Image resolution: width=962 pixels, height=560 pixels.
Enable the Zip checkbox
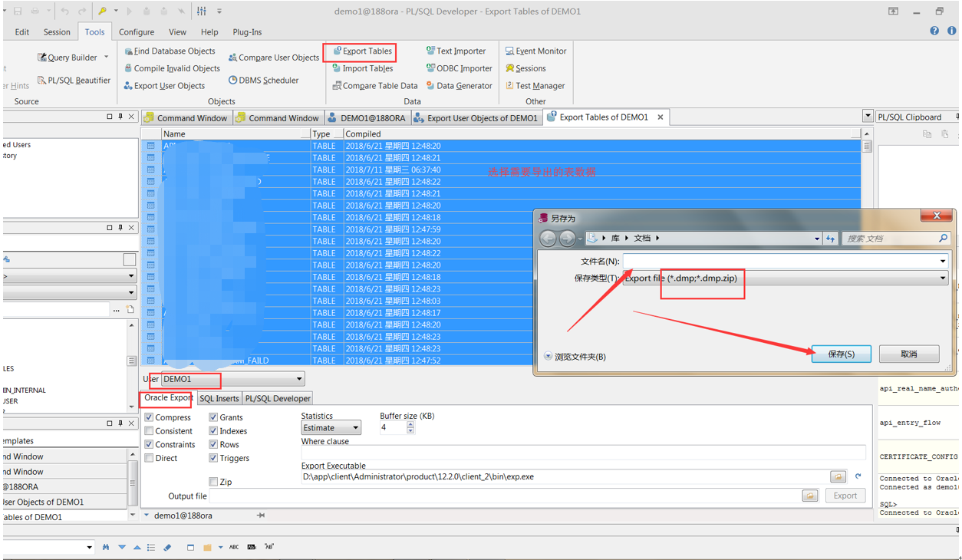(x=213, y=482)
